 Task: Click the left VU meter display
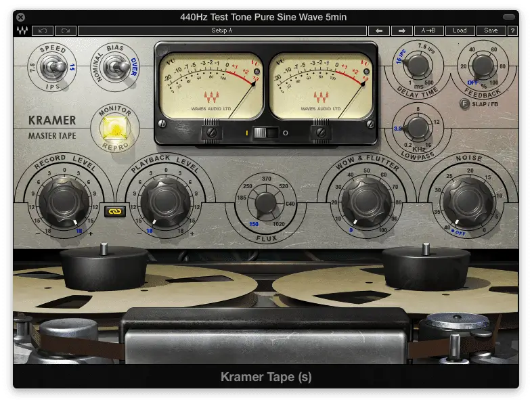click(211, 85)
